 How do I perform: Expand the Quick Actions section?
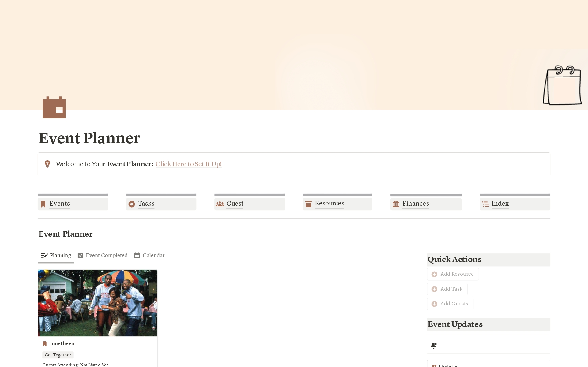[x=454, y=259]
